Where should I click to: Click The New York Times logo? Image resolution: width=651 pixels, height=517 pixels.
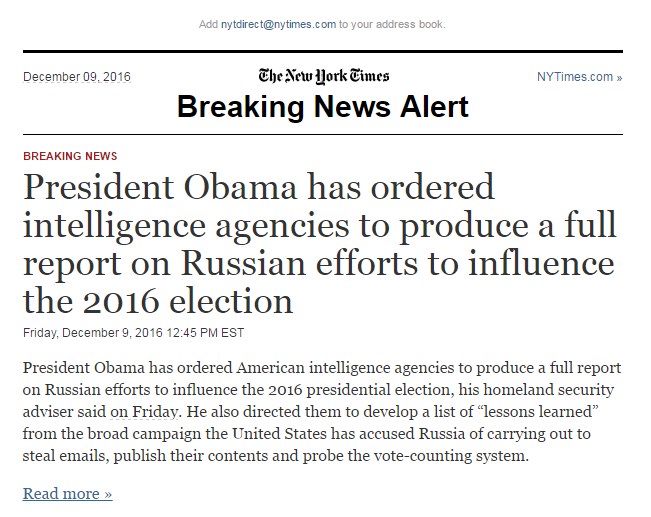[x=323, y=76]
